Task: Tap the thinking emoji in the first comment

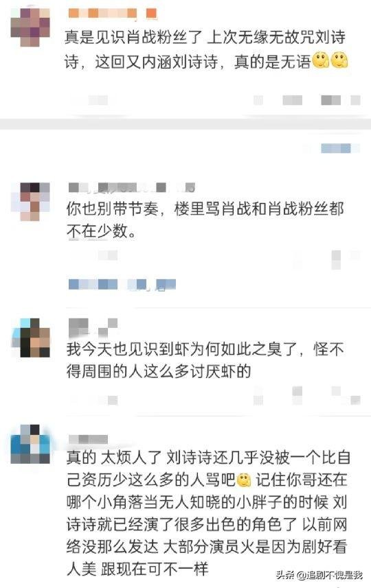Action: [321, 60]
